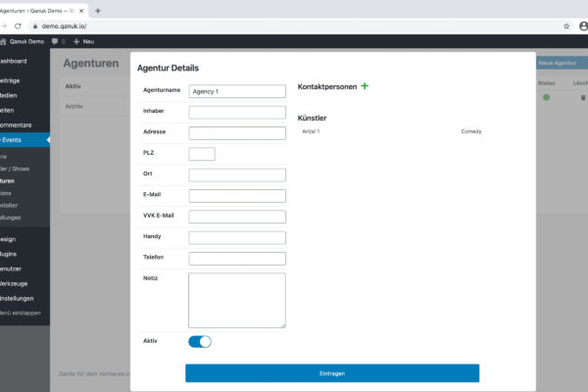Focus the VVK E-Mail input field
588x392 pixels.
tap(237, 217)
